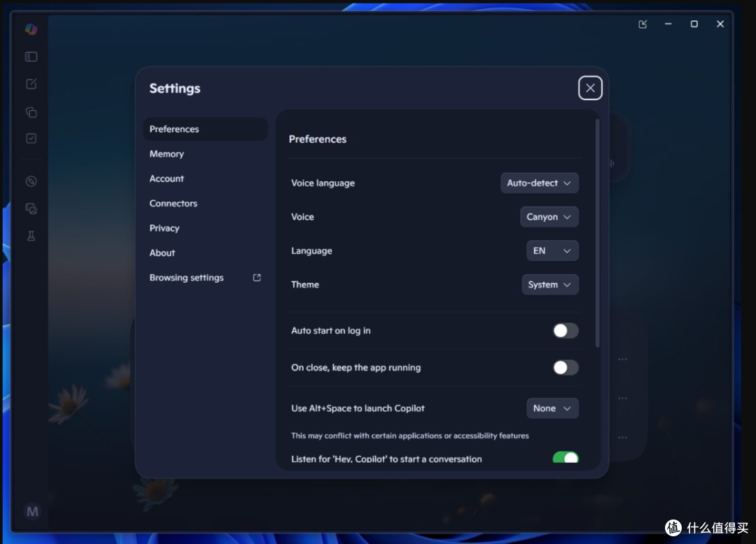756x544 pixels.
Task: Click the pop-out window icon in title bar
Action: 643,24
